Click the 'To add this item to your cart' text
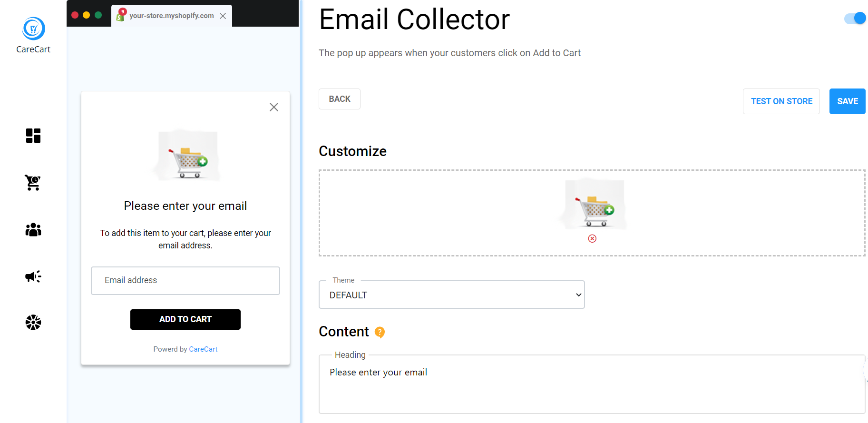The width and height of the screenshot is (868, 423). pyautogui.click(x=185, y=239)
